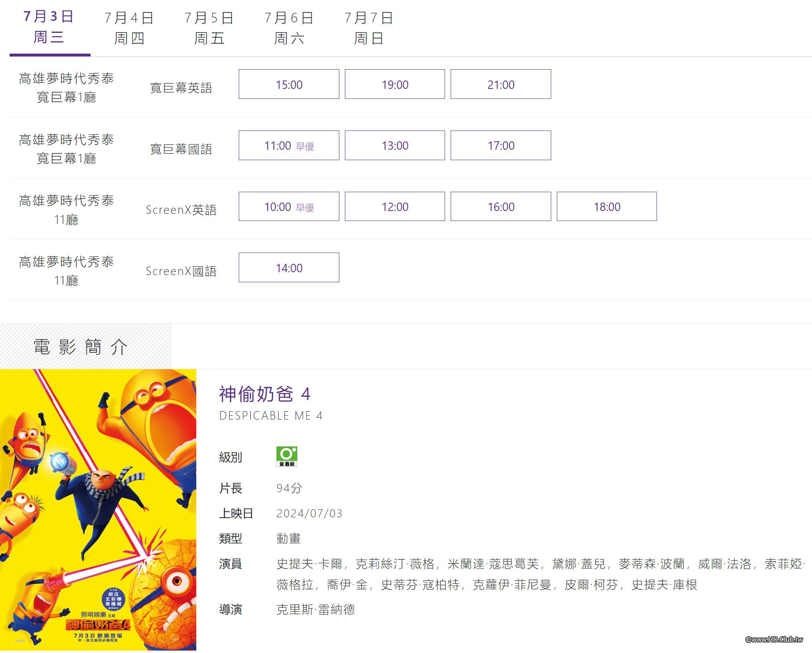Open the 7月5日 周五 date tab
The image size is (812, 653).
pos(209,28)
